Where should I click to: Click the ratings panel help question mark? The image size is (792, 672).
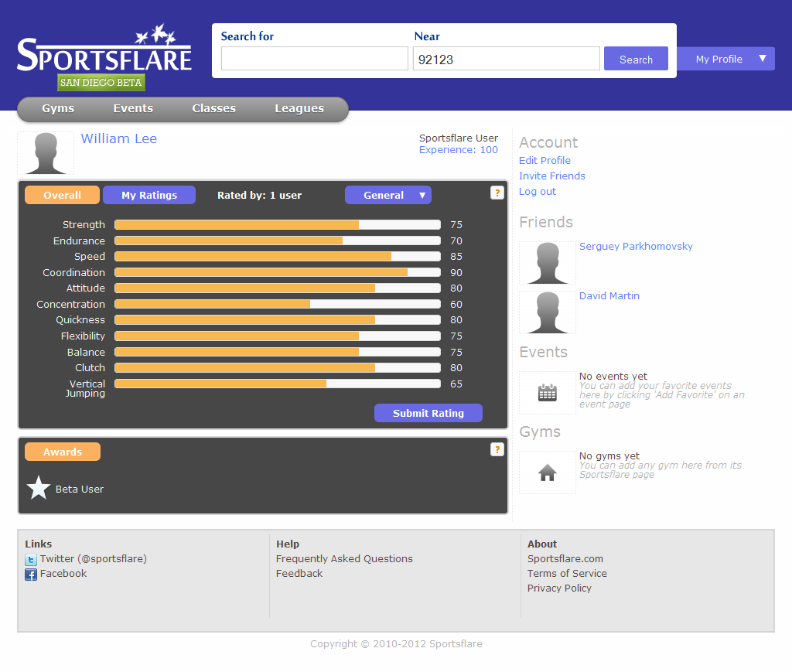click(x=497, y=193)
